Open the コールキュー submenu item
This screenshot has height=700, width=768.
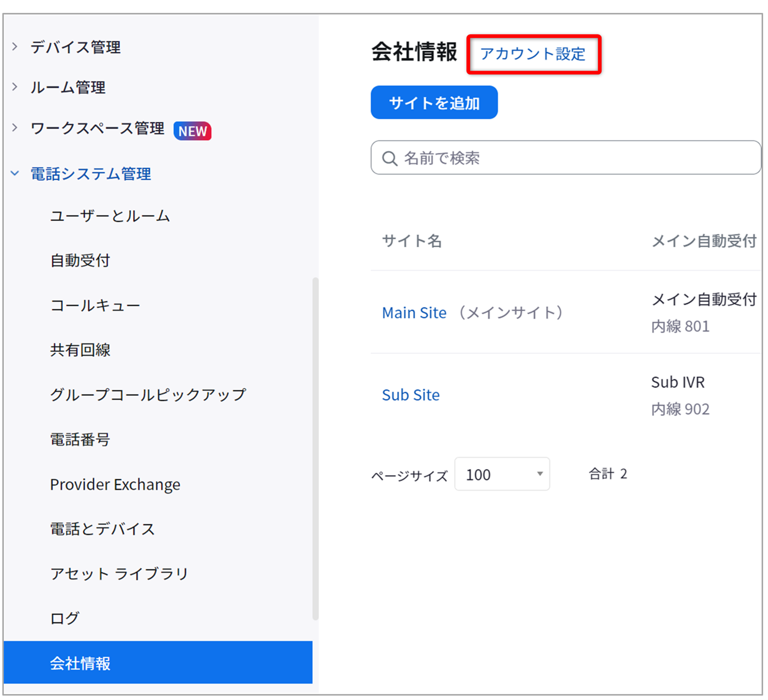point(95,305)
